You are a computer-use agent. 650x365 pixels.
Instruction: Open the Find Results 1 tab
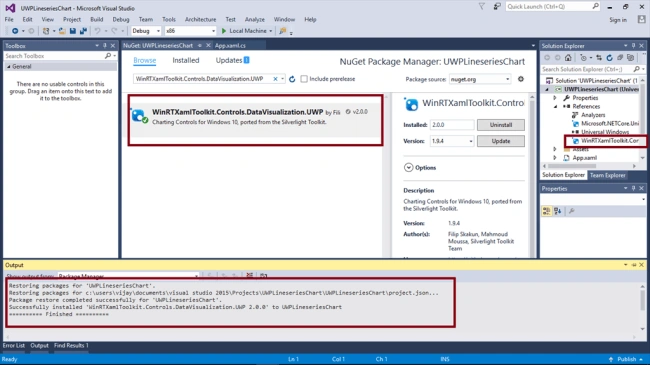point(71,346)
